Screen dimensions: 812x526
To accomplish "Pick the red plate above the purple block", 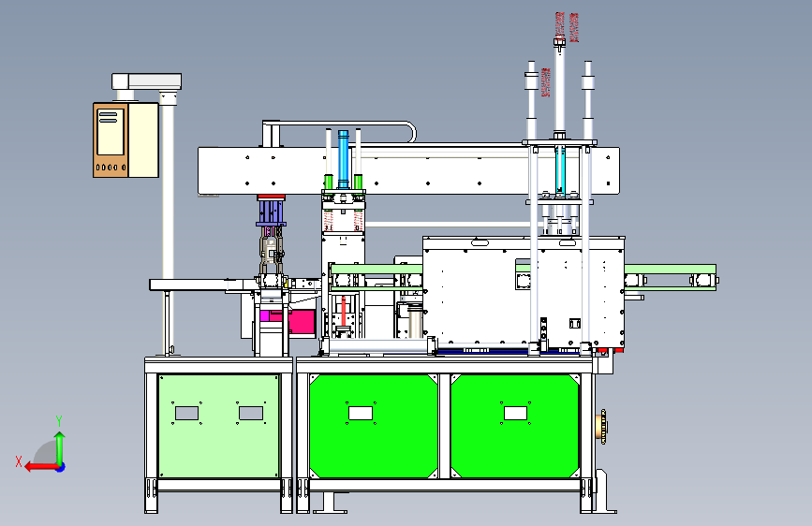I will tap(271, 197).
